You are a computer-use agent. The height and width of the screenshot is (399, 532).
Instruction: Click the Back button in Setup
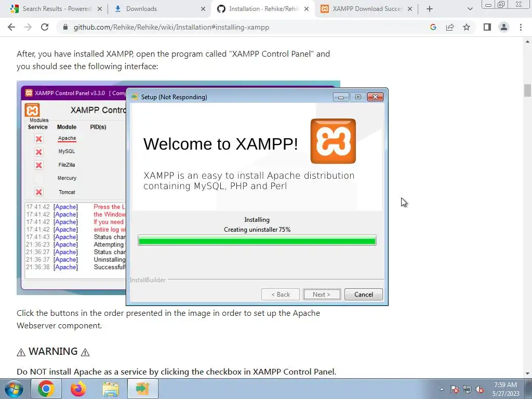(x=280, y=295)
